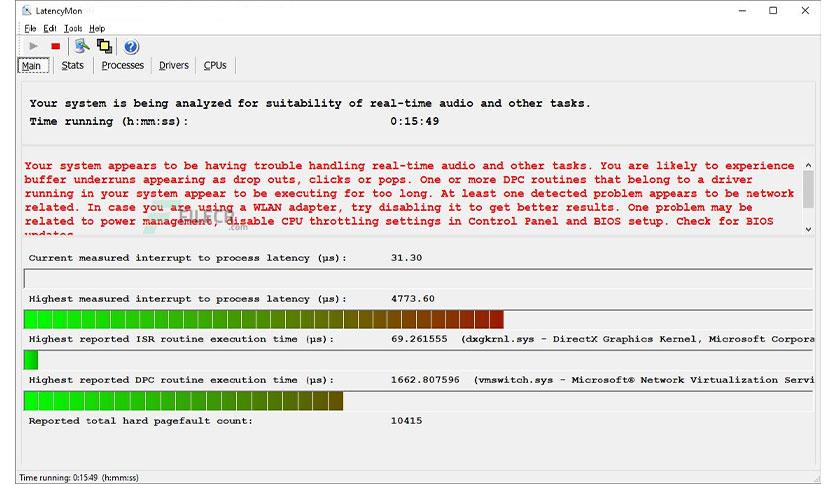Switch to the Drivers tab
836x484 pixels.
tap(174, 65)
